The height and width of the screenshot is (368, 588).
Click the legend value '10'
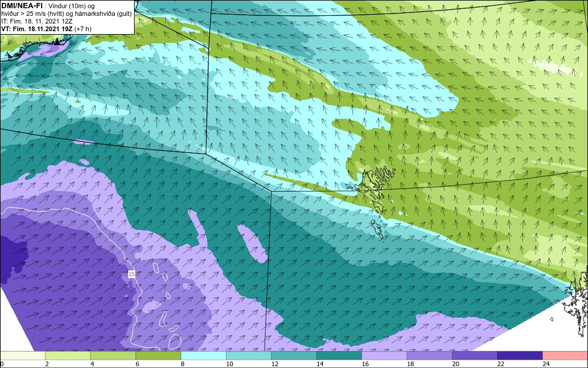pos(229,364)
